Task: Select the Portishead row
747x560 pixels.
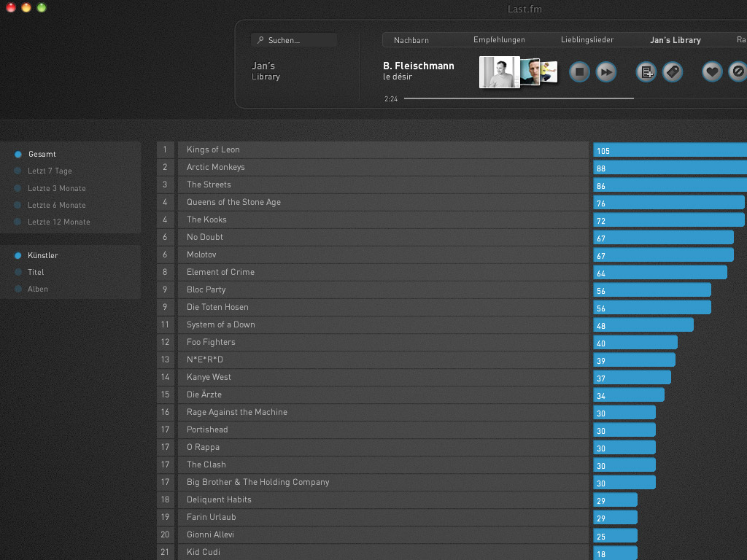Action: [x=383, y=429]
